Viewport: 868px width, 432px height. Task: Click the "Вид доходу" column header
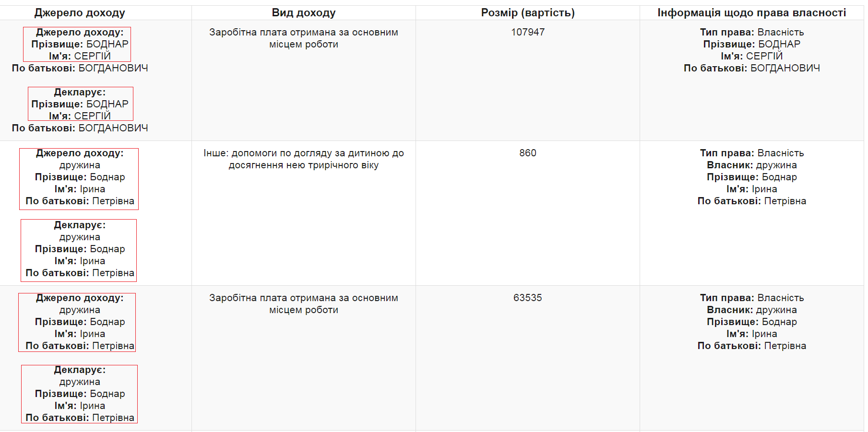[303, 13]
